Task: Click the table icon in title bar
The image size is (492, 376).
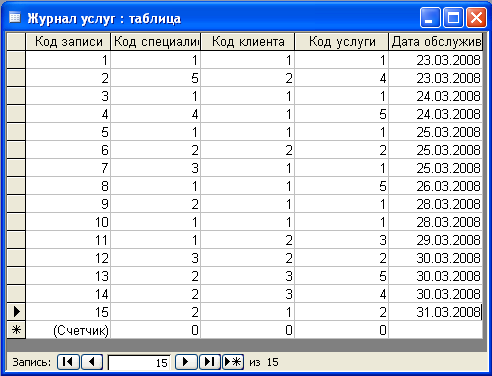Action: [x=15, y=17]
